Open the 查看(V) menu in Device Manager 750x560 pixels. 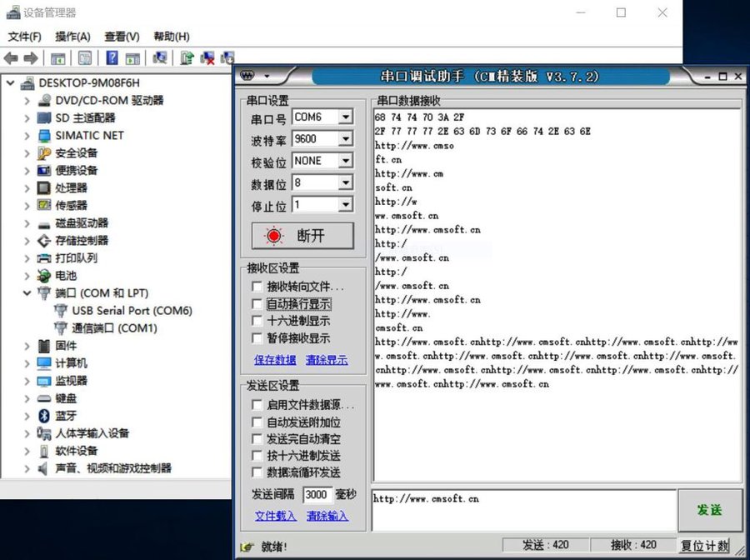pyautogui.click(x=122, y=37)
